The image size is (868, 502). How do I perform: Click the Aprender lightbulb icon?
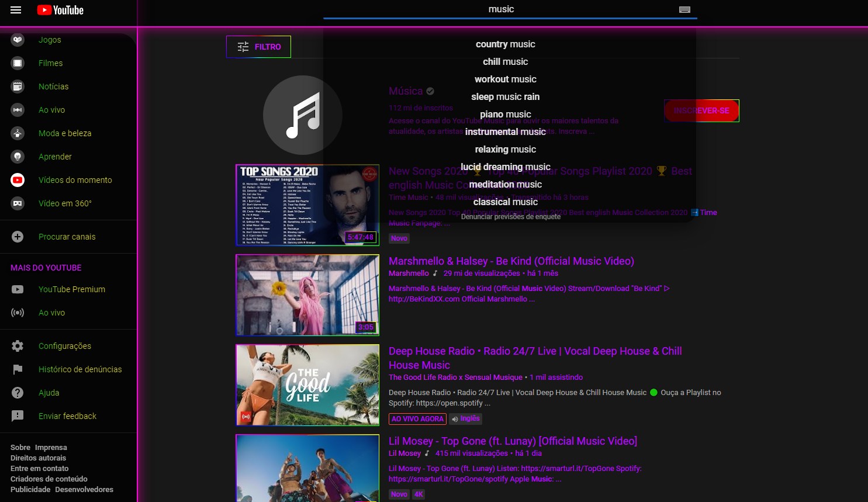18,157
